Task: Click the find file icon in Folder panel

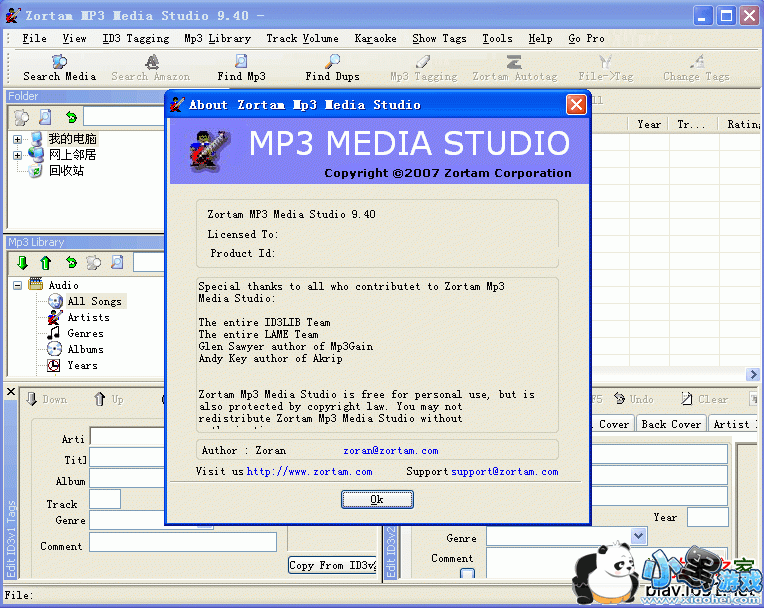Action: [45, 117]
